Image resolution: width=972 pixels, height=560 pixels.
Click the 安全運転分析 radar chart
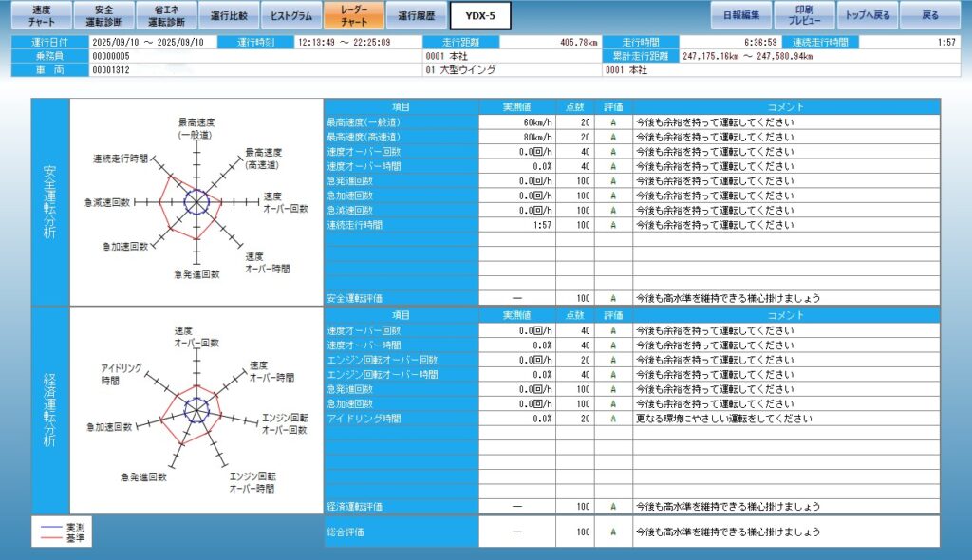tap(196, 202)
